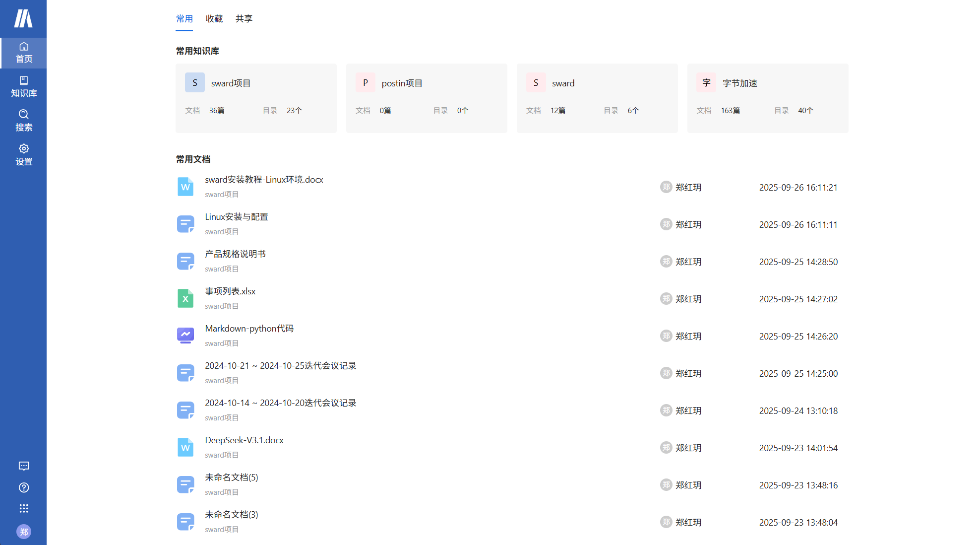The image size is (980, 545).
Task: Click the user avatar at sidebar bottom
Action: point(23,532)
